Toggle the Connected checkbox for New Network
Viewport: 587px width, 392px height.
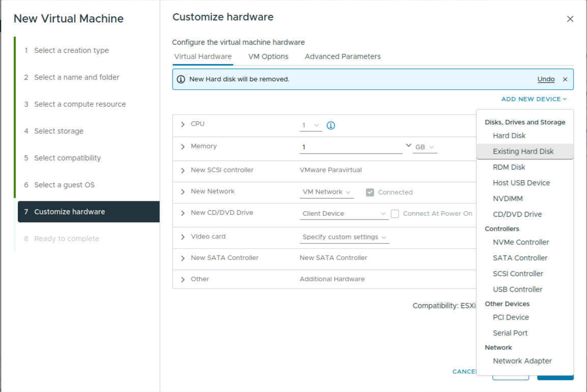370,192
